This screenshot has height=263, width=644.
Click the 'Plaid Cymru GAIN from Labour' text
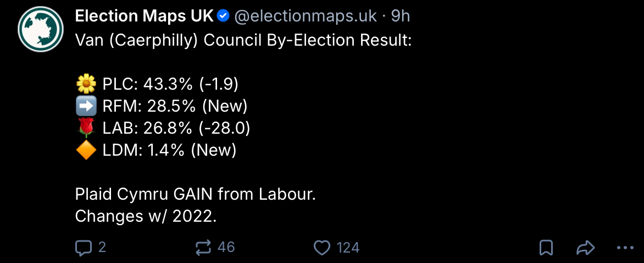(195, 194)
